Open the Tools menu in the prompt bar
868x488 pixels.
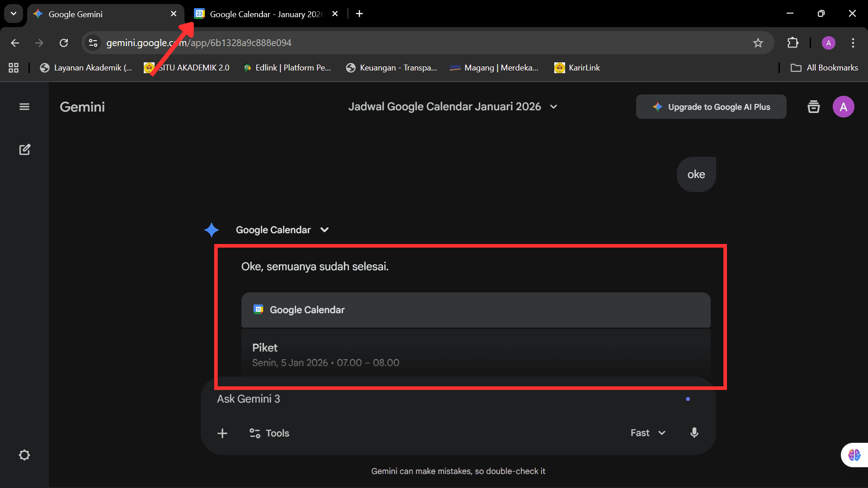pyautogui.click(x=269, y=433)
